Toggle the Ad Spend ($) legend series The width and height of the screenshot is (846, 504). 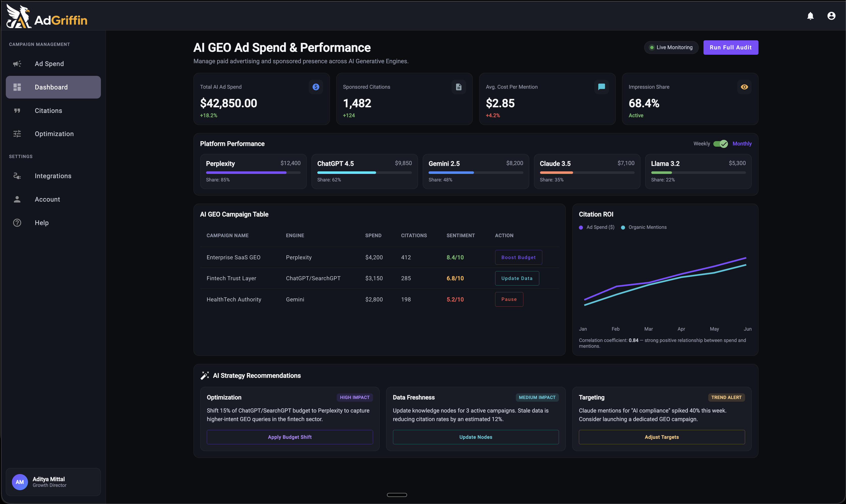click(597, 227)
